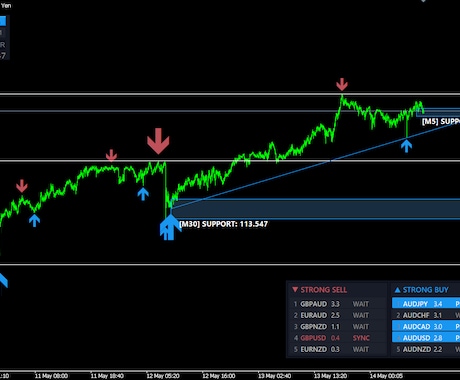The height and width of the screenshot is (380, 460).
Task: Select EURNZD in the Strong Sell list
Action: (313, 349)
